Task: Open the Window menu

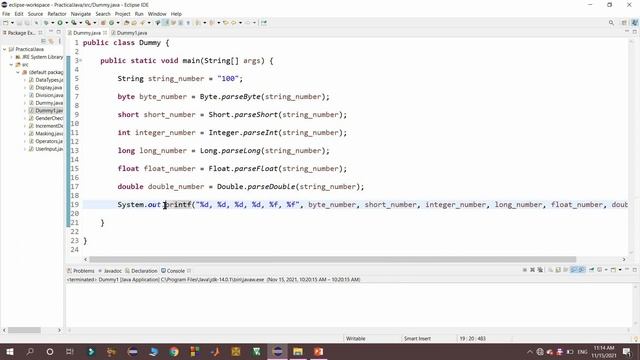Action: tap(157, 14)
